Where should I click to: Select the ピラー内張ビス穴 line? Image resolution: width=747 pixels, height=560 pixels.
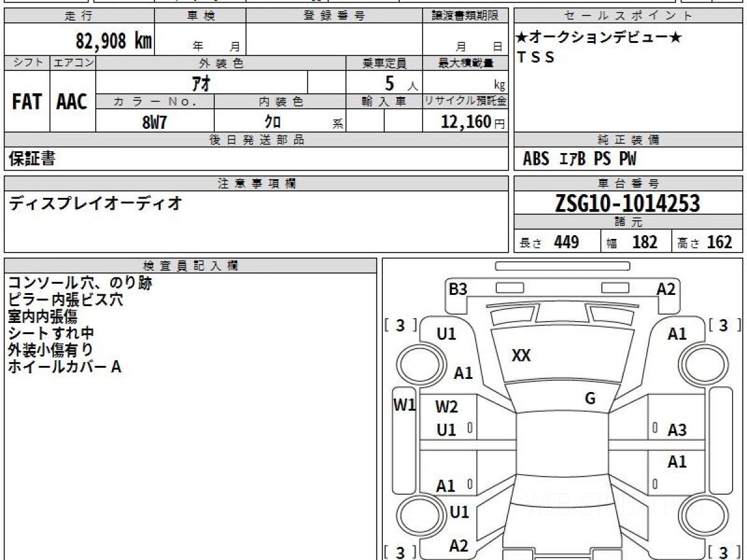(x=65, y=300)
